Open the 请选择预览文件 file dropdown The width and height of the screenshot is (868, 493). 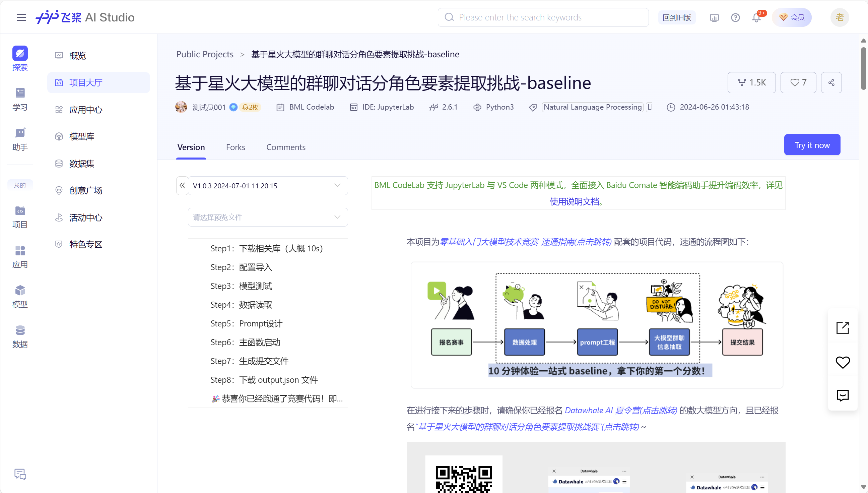coord(267,217)
